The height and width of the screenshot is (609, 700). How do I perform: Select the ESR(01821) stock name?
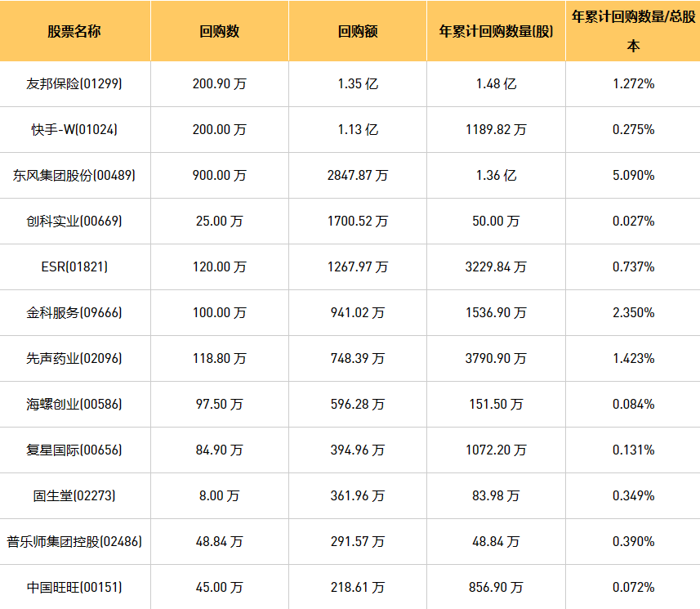tap(74, 267)
